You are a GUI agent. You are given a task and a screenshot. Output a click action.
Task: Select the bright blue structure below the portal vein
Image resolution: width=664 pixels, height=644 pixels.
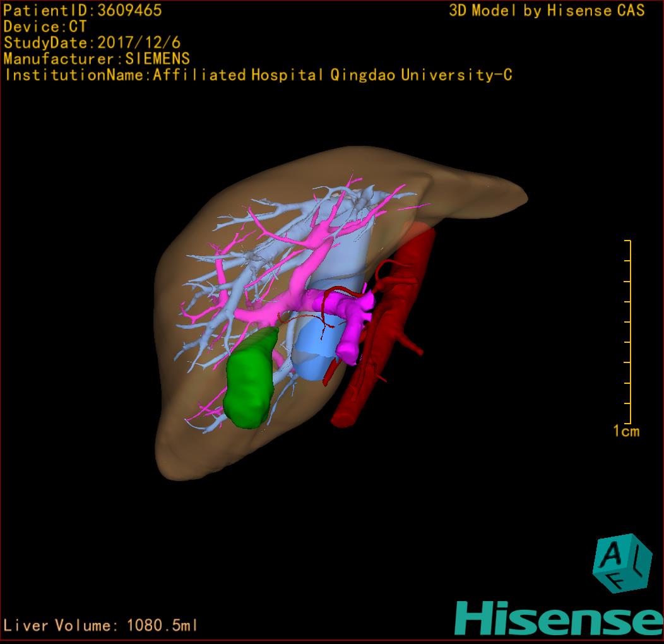(312, 354)
